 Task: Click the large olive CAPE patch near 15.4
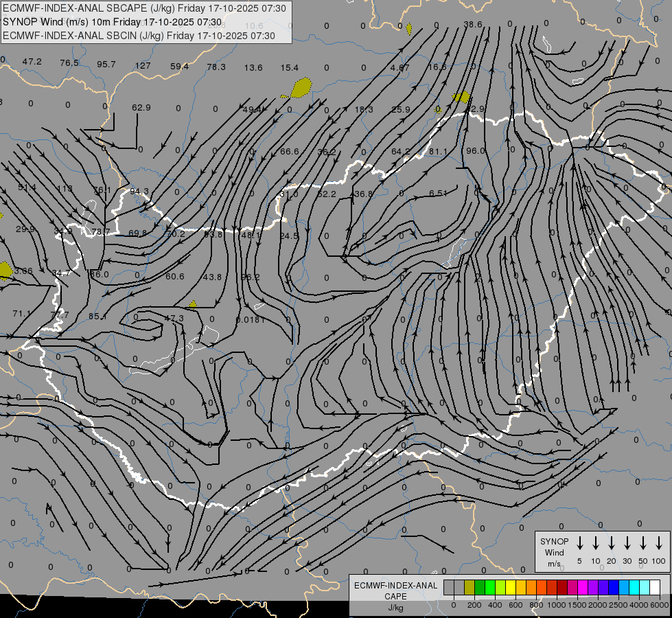(x=301, y=87)
